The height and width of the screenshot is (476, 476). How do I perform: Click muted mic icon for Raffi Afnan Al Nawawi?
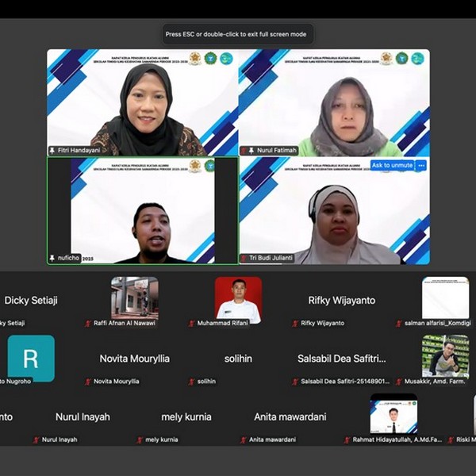click(x=88, y=324)
